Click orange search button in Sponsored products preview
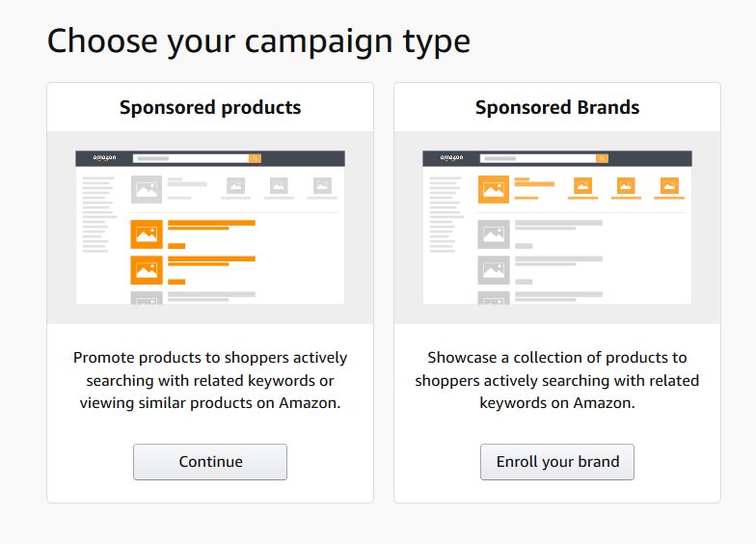756x544 pixels. (255, 158)
